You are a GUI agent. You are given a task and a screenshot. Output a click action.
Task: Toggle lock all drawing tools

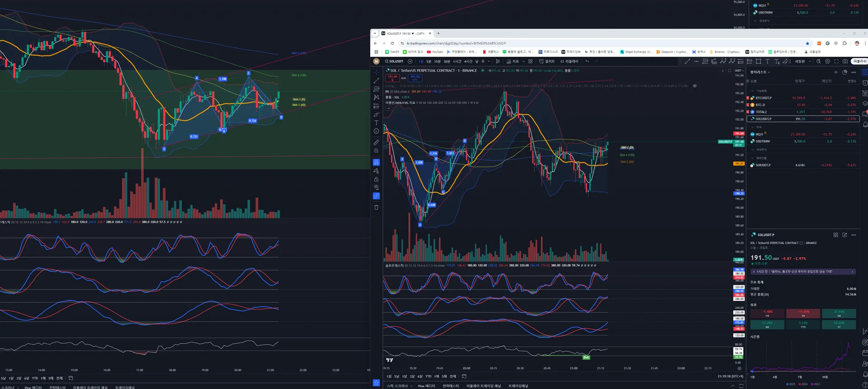click(376, 179)
